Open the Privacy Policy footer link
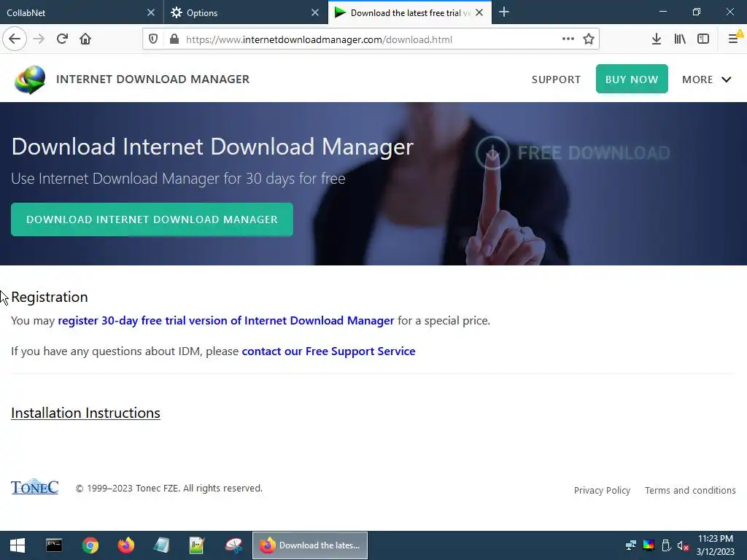747x560 pixels. 602,491
